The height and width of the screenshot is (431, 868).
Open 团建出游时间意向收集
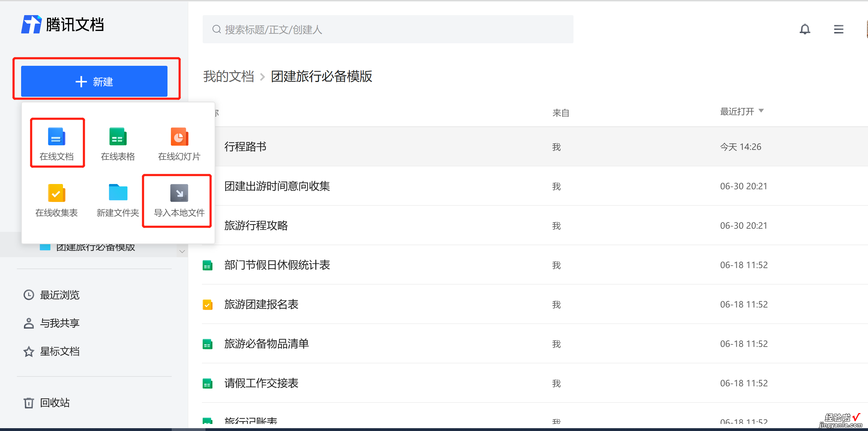point(277,186)
